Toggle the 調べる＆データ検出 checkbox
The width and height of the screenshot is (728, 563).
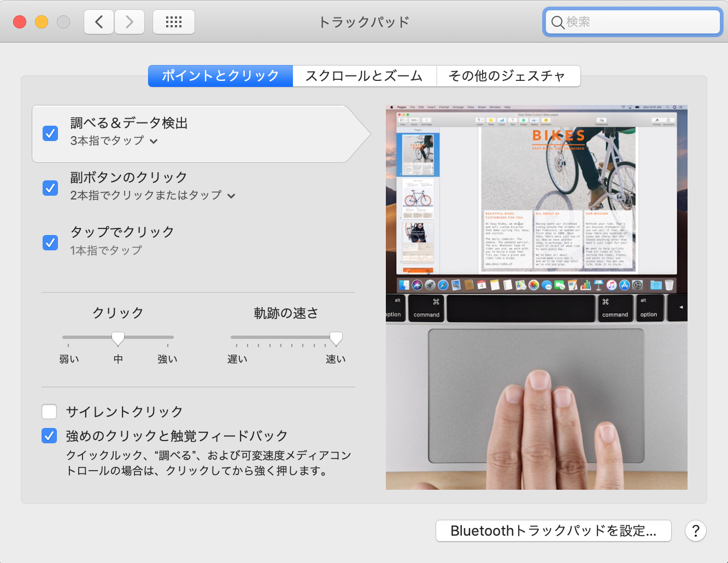point(50,133)
